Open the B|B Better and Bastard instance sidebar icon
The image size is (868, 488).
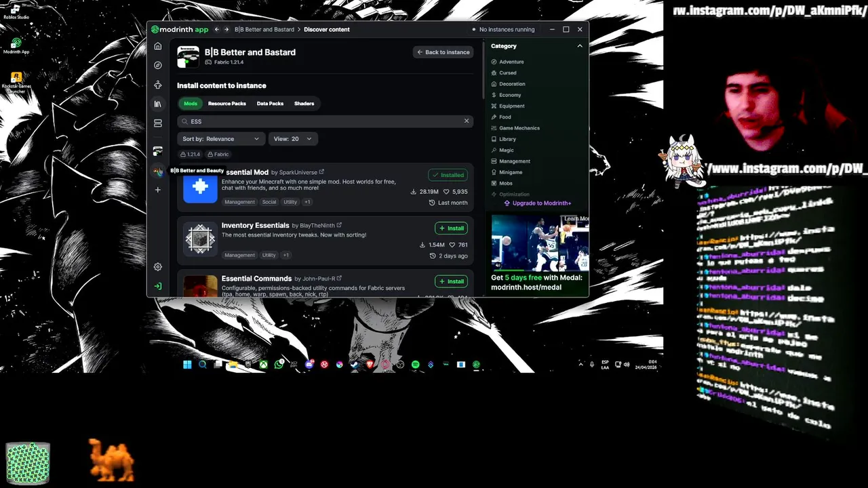tap(158, 151)
